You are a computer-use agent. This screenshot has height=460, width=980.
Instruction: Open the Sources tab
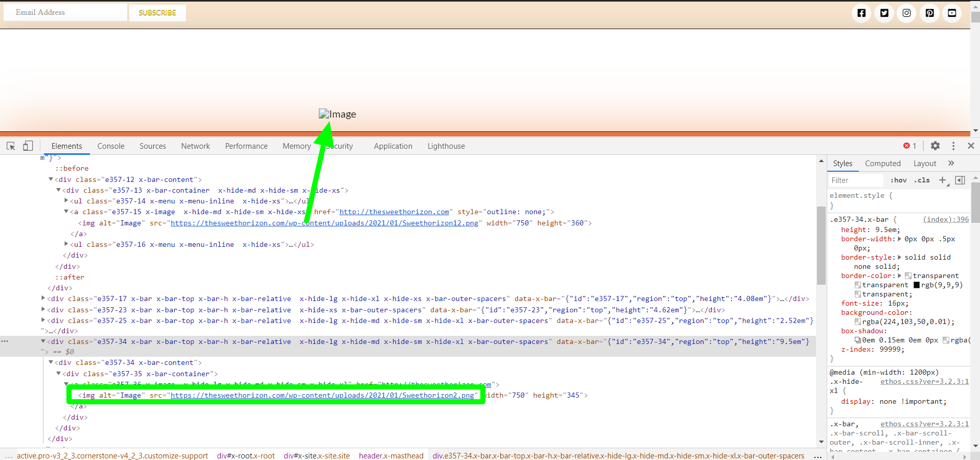point(153,146)
